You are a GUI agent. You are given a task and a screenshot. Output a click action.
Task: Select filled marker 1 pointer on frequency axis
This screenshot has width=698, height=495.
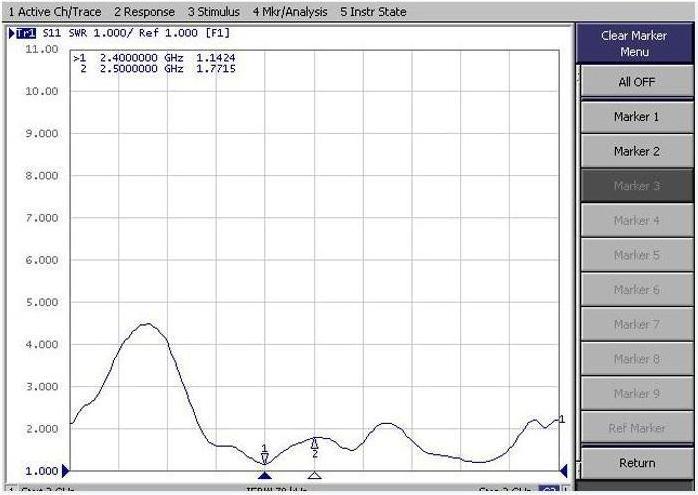click(x=265, y=475)
